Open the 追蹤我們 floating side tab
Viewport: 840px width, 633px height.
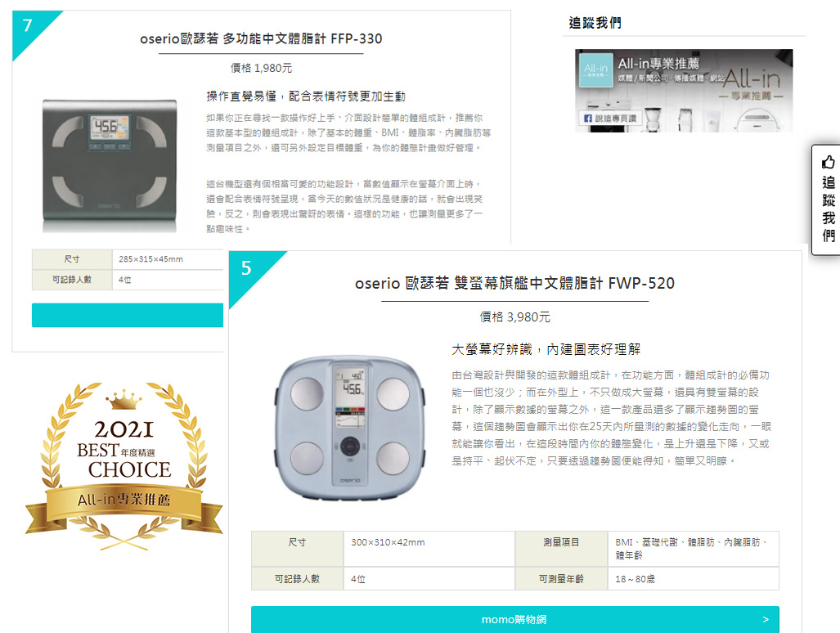click(827, 200)
